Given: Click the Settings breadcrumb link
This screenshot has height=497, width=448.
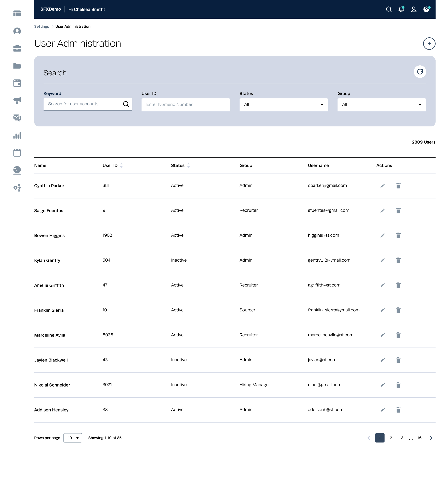Looking at the screenshot, I should (42, 27).
